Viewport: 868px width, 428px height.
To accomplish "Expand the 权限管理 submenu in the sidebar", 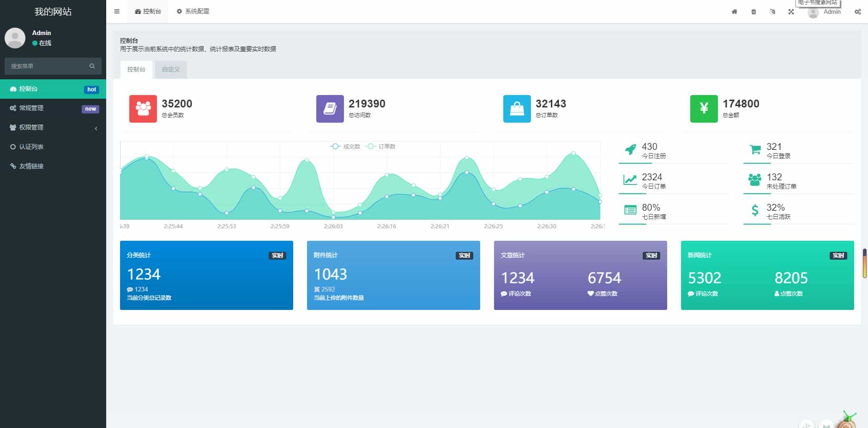I will tap(53, 127).
